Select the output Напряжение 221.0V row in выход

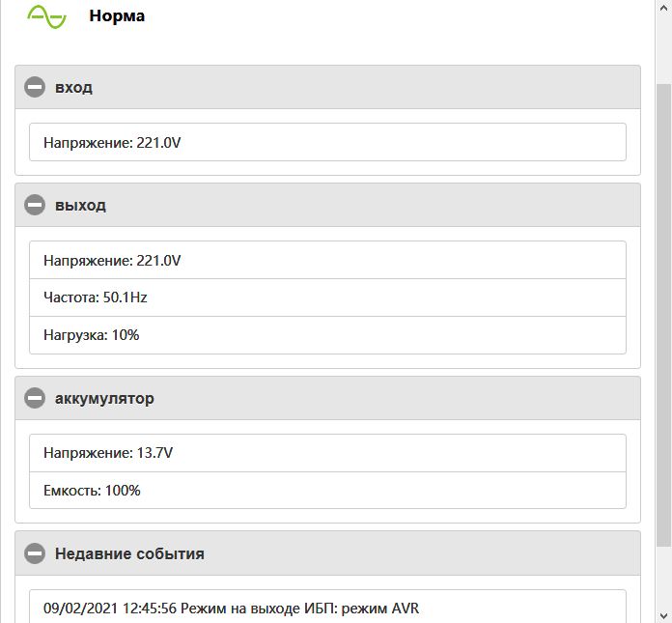coord(327,260)
